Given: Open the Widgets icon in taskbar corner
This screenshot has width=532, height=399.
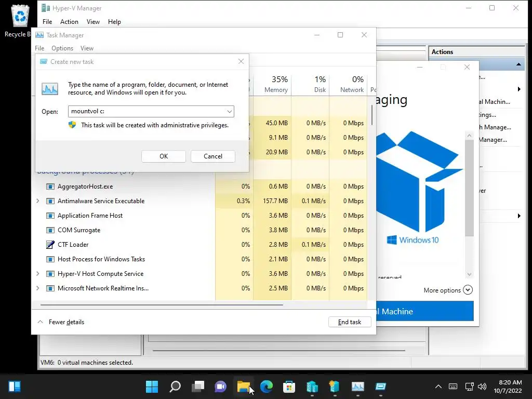Looking at the screenshot, I should click(14, 386).
